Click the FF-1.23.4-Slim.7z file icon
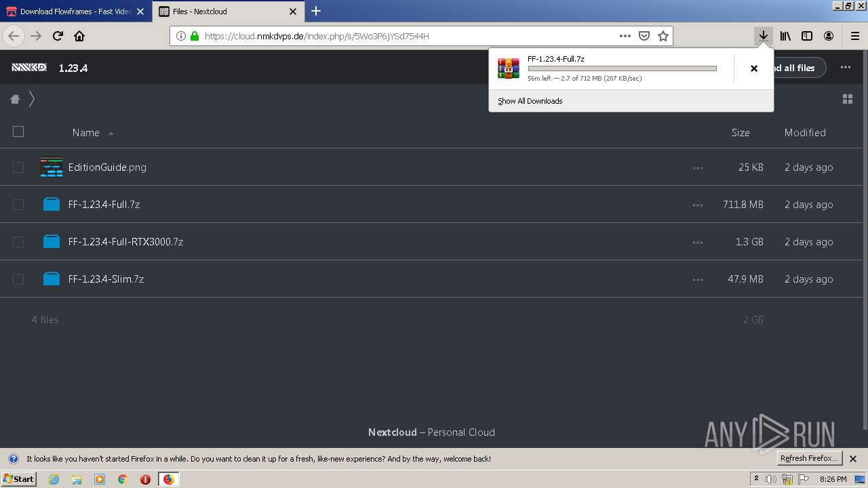 coord(52,279)
